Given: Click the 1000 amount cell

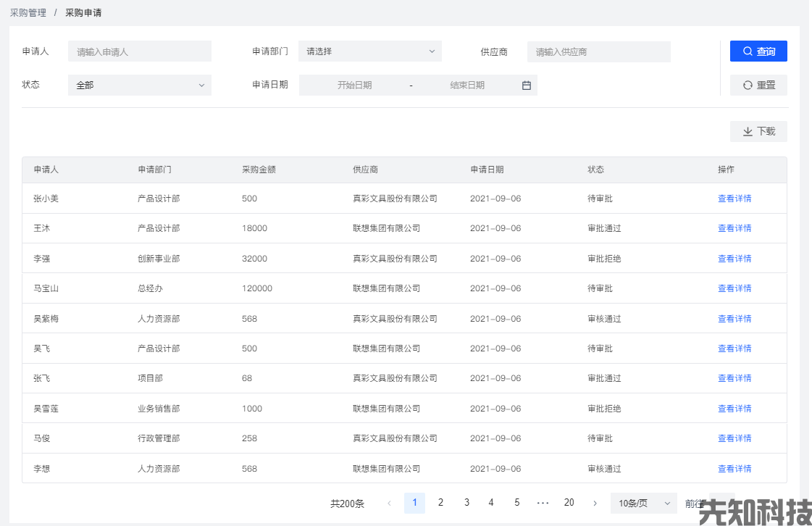Looking at the screenshot, I should click(x=251, y=409).
